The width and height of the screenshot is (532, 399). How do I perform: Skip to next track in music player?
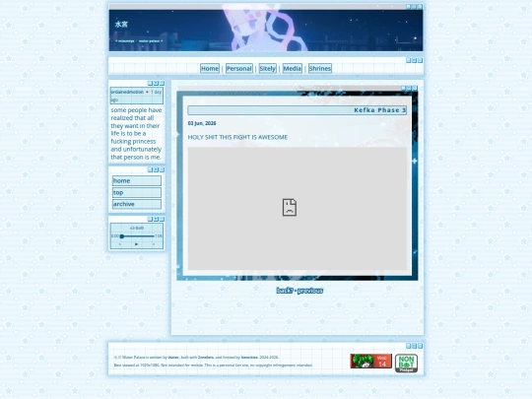[x=154, y=244]
